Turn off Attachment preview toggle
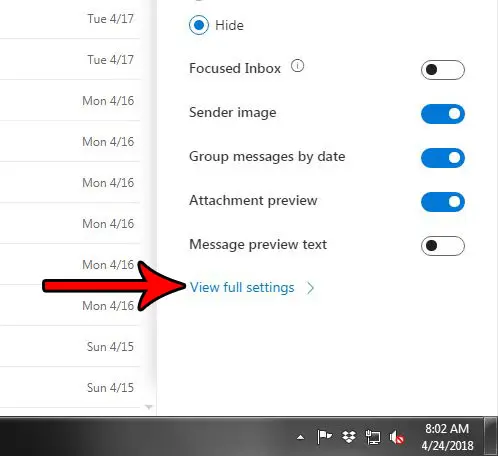 (x=443, y=202)
